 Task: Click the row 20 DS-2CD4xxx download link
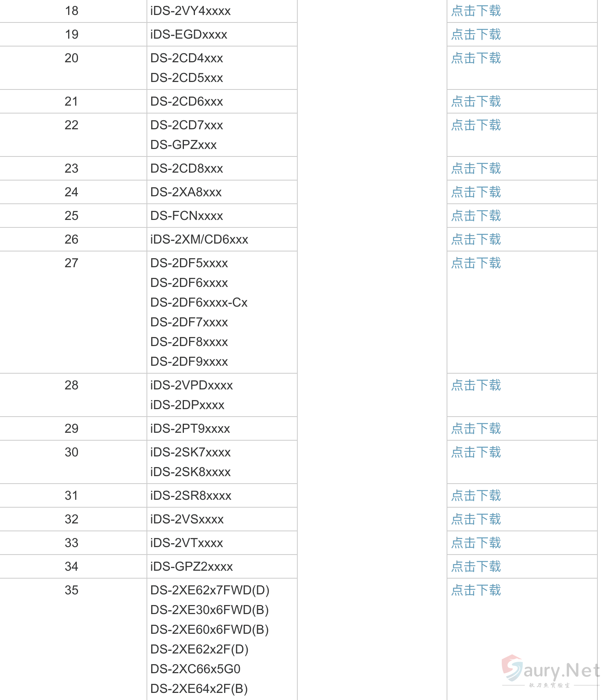(x=476, y=58)
